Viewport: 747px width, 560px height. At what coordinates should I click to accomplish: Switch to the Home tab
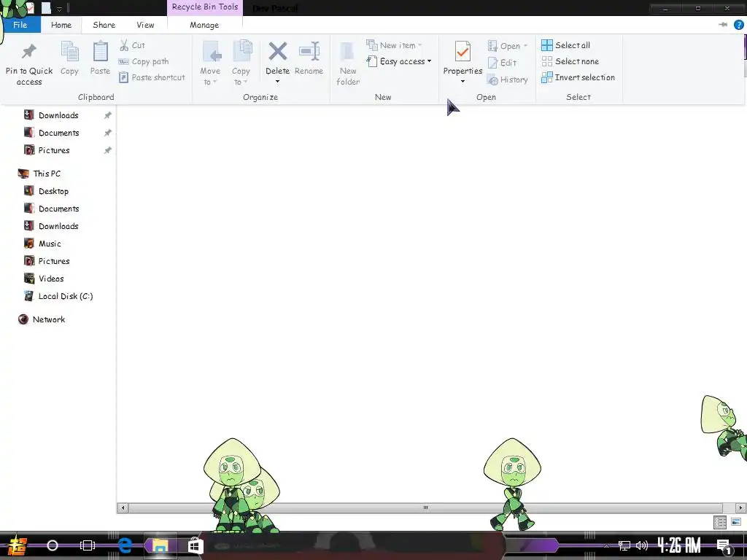(x=61, y=25)
